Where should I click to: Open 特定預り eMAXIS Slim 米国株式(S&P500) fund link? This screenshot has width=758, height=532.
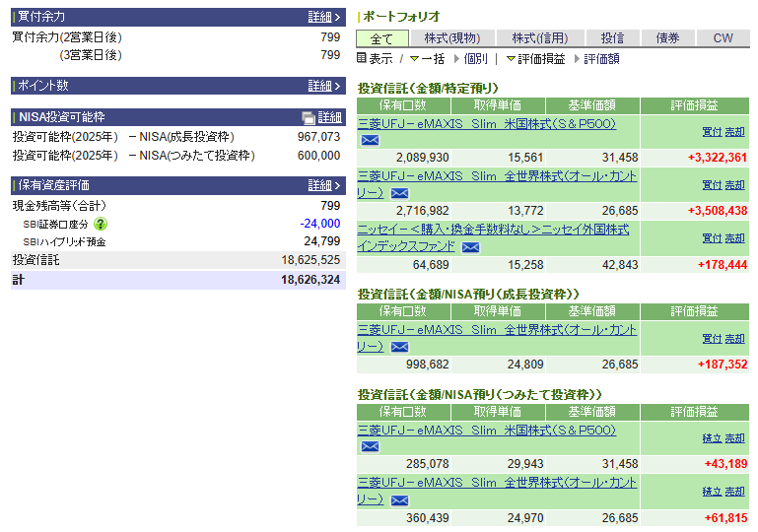(487, 124)
